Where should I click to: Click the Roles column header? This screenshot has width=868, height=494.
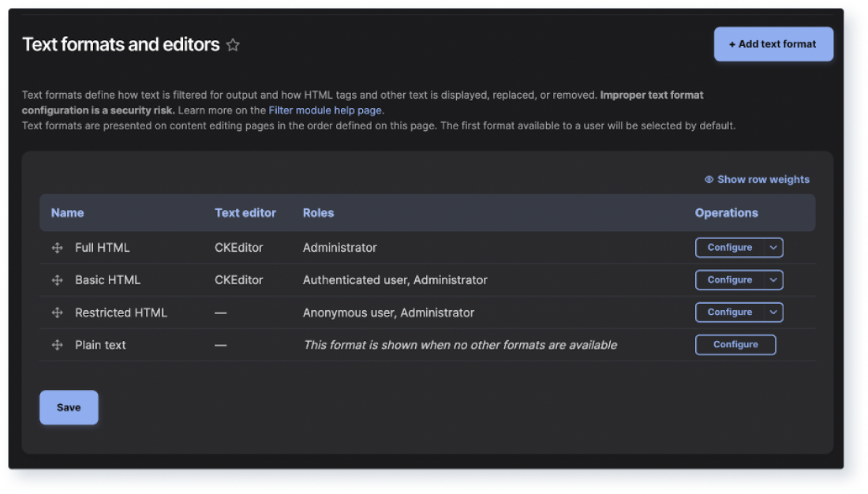(x=318, y=212)
